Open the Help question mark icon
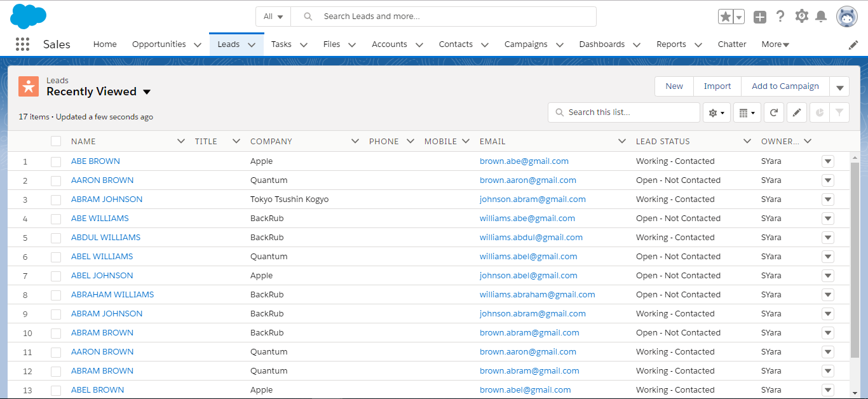Image resolution: width=868 pixels, height=399 pixels. coord(780,17)
